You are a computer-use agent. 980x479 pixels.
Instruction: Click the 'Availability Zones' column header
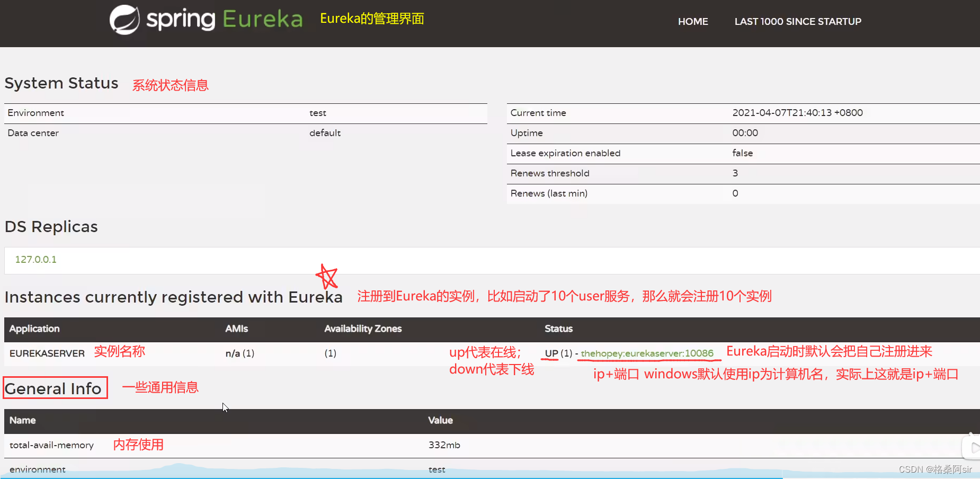(x=363, y=329)
